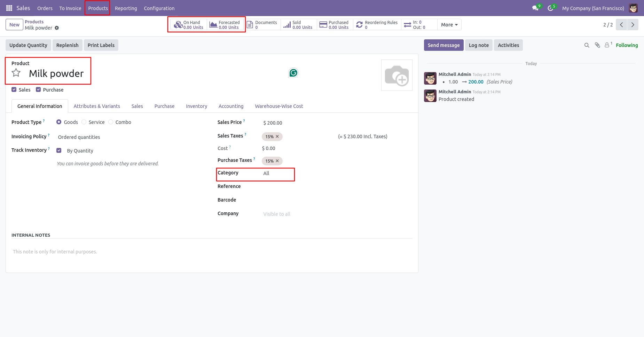Click the user avatar in top bar

pyautogui.click(x=633, y=8)
